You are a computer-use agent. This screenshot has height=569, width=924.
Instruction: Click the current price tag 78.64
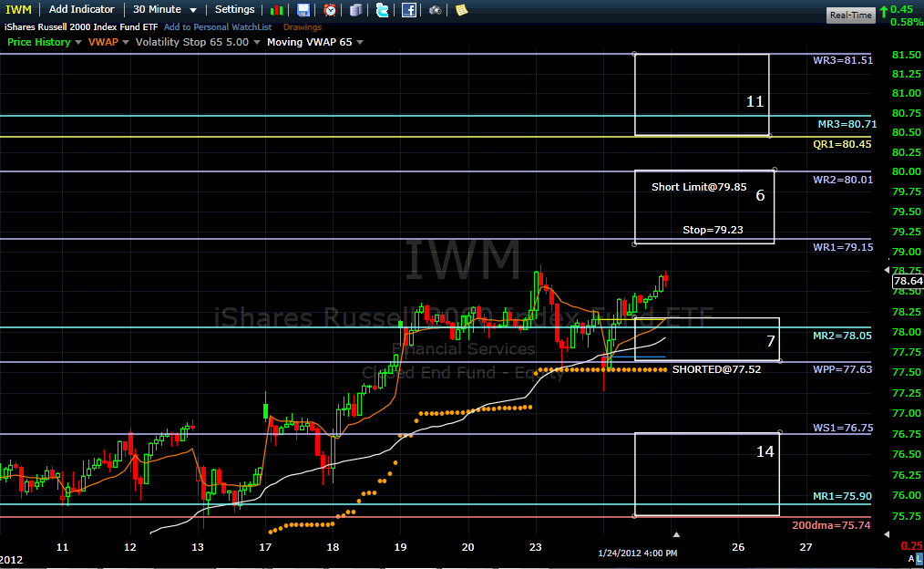click(909, 281)
